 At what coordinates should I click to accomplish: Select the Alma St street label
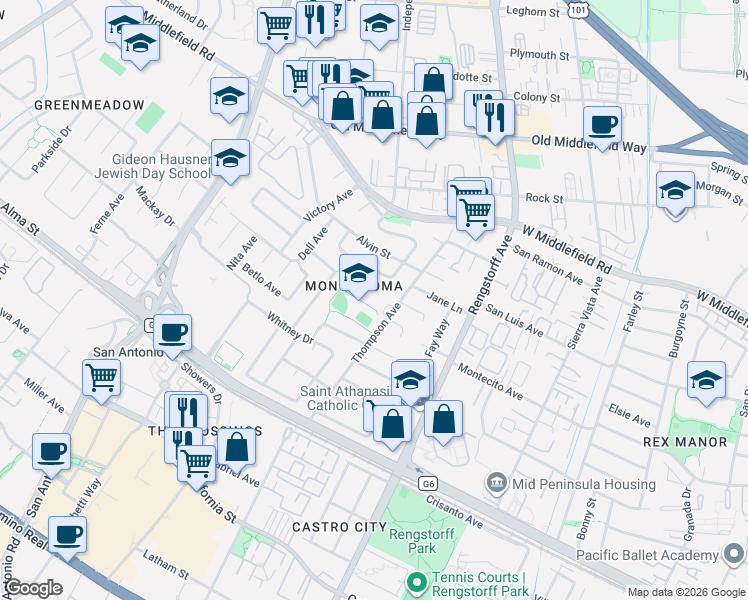pyautogui.click(x=20, y=219)
